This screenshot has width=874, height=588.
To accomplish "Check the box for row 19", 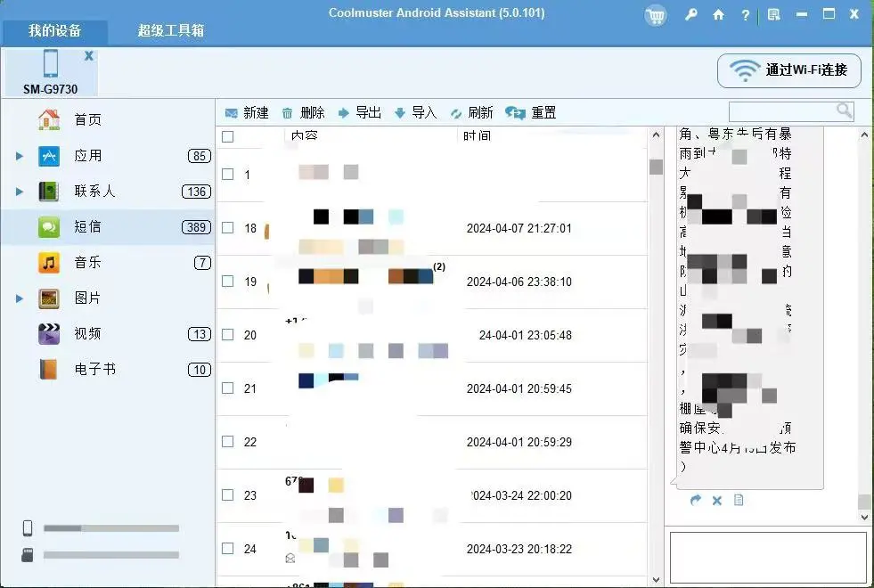I will (x=228, y=282).
